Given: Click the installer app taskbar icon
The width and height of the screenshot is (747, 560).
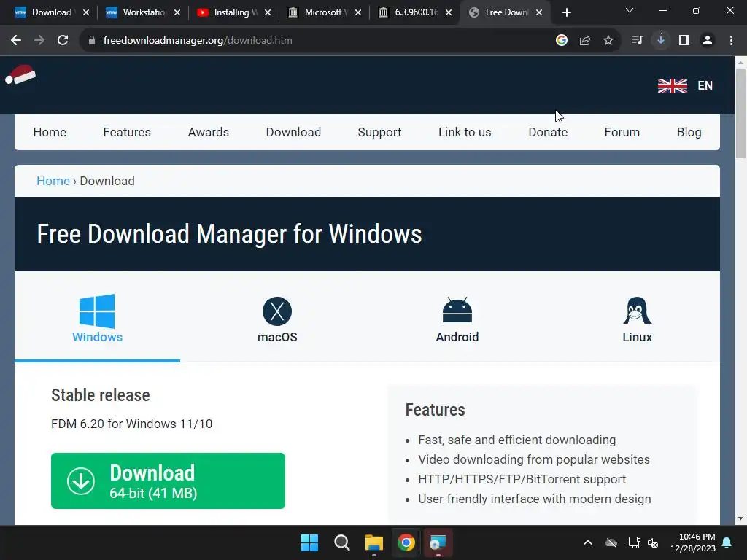Looking at the screenshot, I should click(438, 542).
